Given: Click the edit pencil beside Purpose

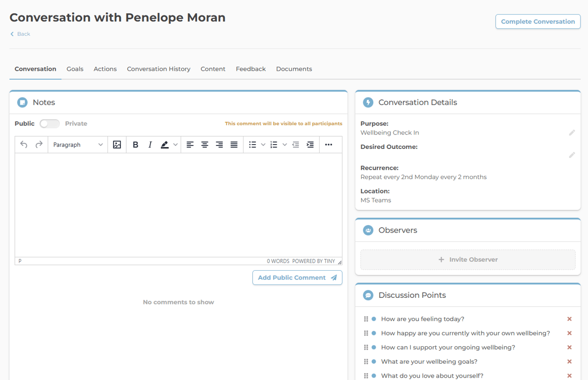Looking at the screenshot, I should point(572,133).
